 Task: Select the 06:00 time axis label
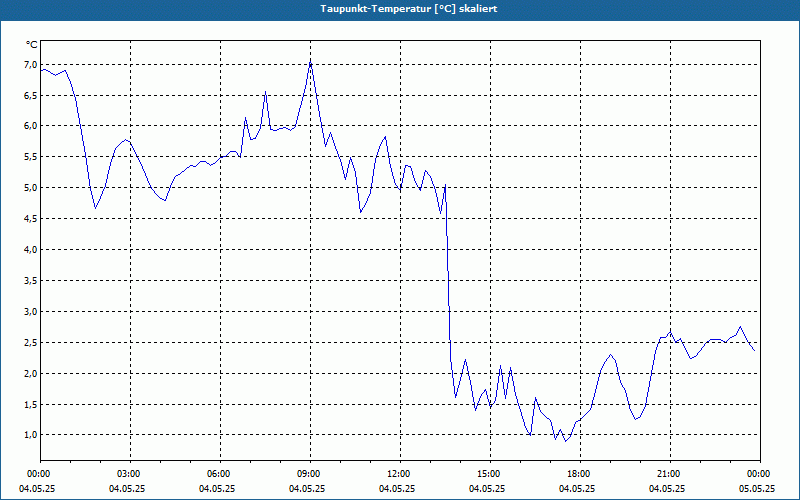point(218,474)
